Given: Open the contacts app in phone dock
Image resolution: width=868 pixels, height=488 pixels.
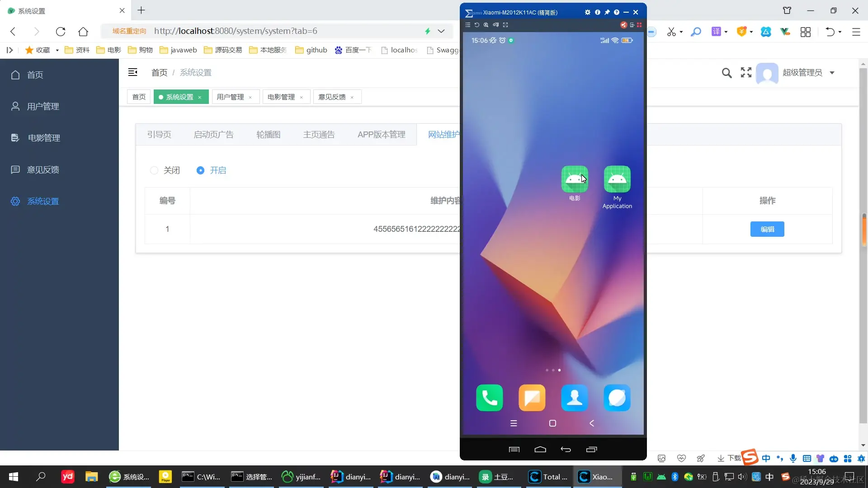Looking at the screenshot, I should tap(574, 398).
